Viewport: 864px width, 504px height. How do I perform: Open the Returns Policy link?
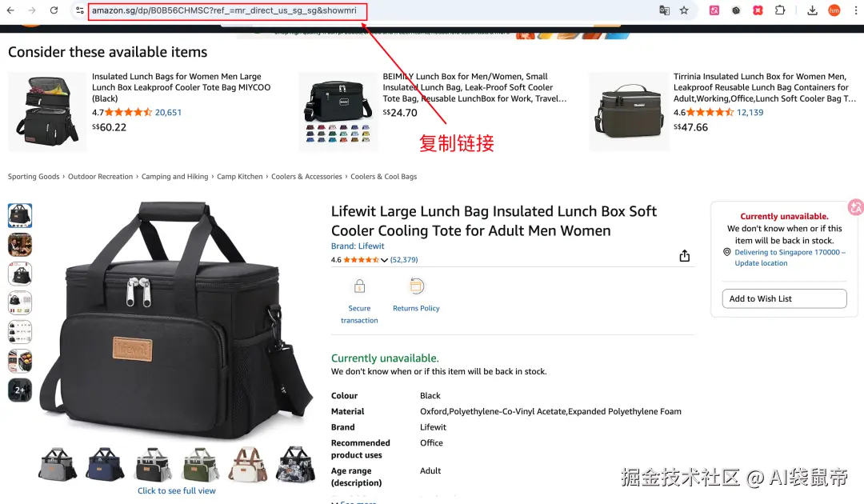coord(416,309)
